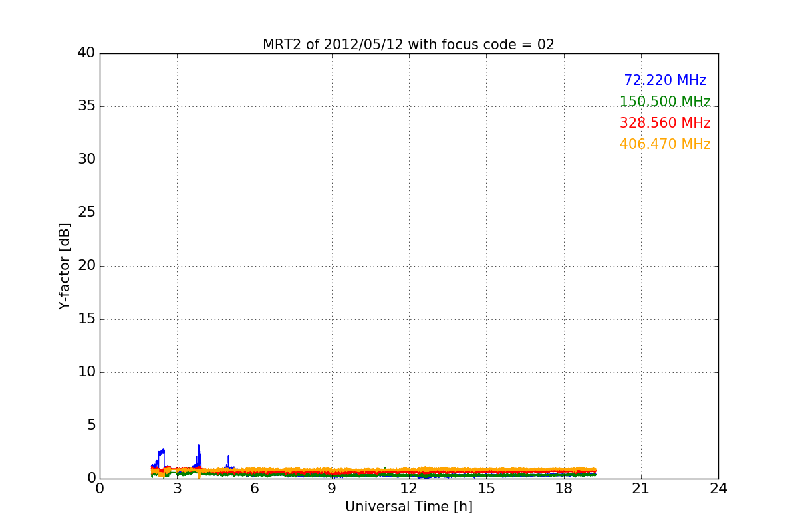798x532 pixels.
Task: Click the y-axis tick label 30
Action: coord(86,160)
